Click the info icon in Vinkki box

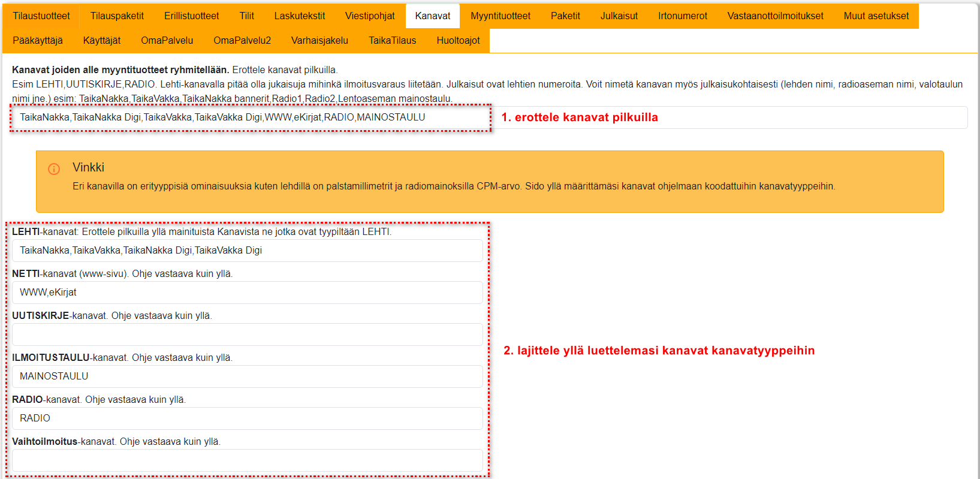point(54,169)
